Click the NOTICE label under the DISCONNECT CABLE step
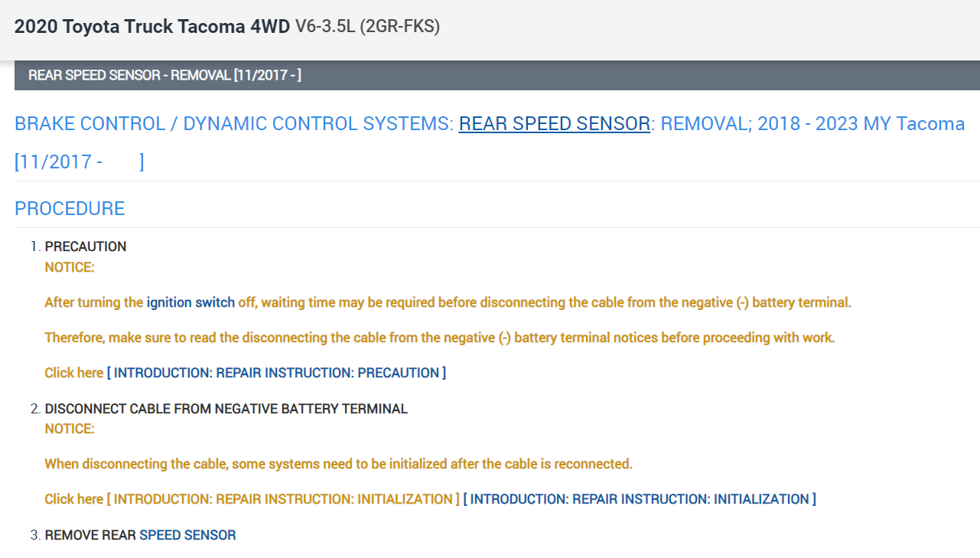Screen dimensions: 980x558 click(x=69, y=429)
